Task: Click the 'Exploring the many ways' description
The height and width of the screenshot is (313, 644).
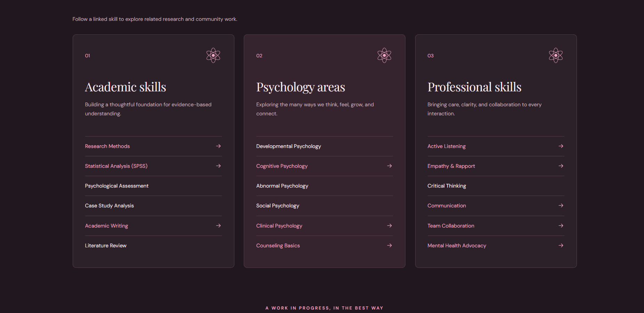Action: coord(315,109)
